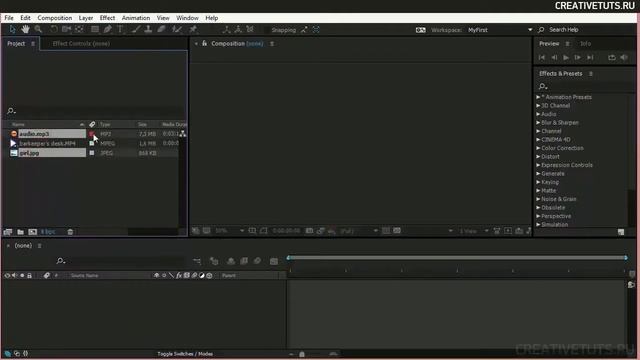Select the Clone Stamp tool
The width and height of the screenshot is (640, 360).
coord(148,29)
